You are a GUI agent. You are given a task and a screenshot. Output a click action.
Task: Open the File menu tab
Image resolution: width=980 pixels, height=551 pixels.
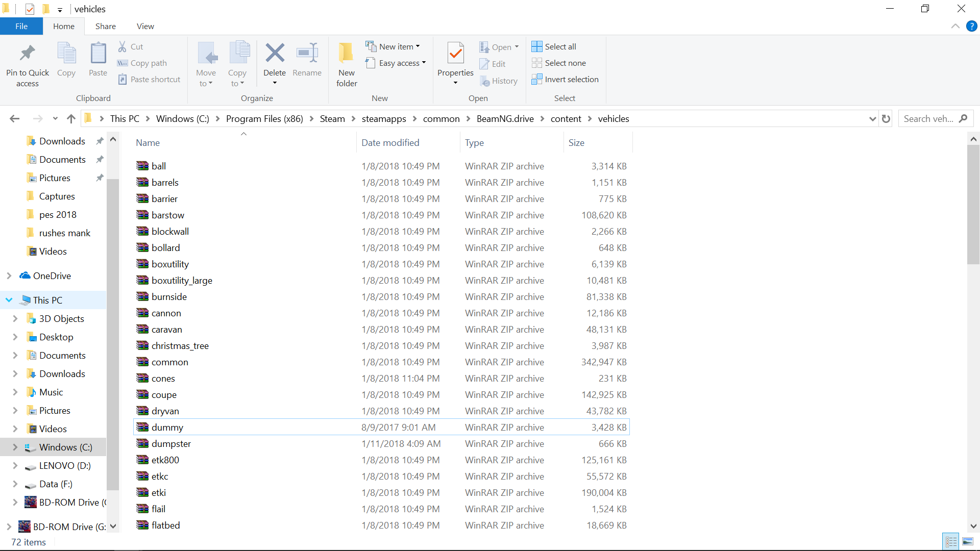pos(21,26)
